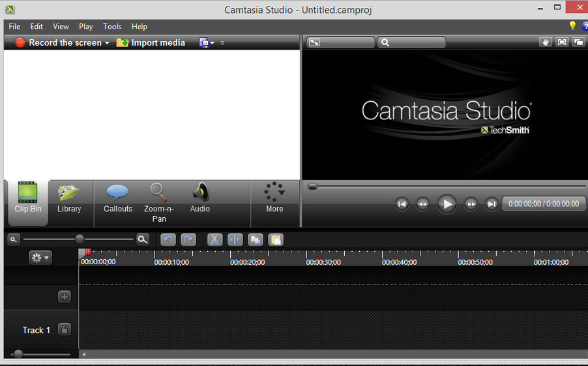Viewport: 588px width, 366px height.
Task: Click the Camtasia app icon in title bar
Action: (x=10, y=9)
